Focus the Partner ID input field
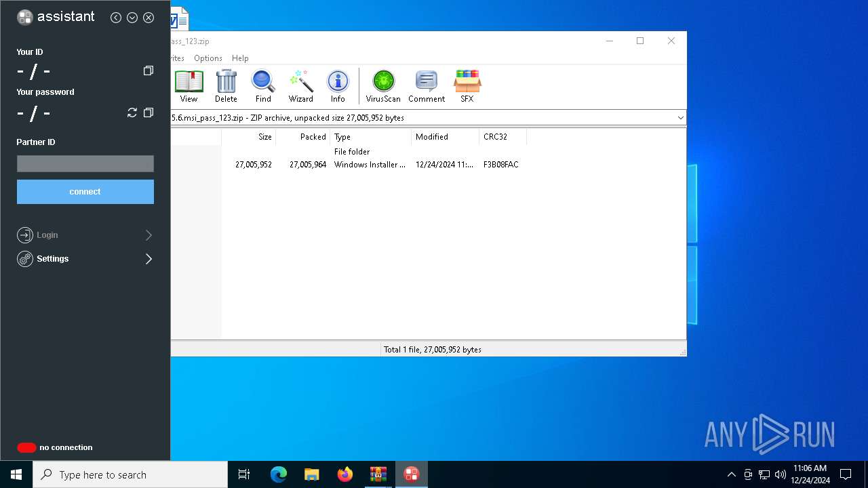The image size is (868, 488). pyautogui.click(x=85, y=163)
